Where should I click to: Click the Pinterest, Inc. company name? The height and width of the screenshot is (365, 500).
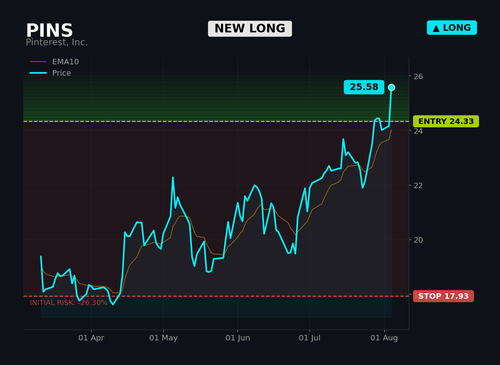[57, 42]
